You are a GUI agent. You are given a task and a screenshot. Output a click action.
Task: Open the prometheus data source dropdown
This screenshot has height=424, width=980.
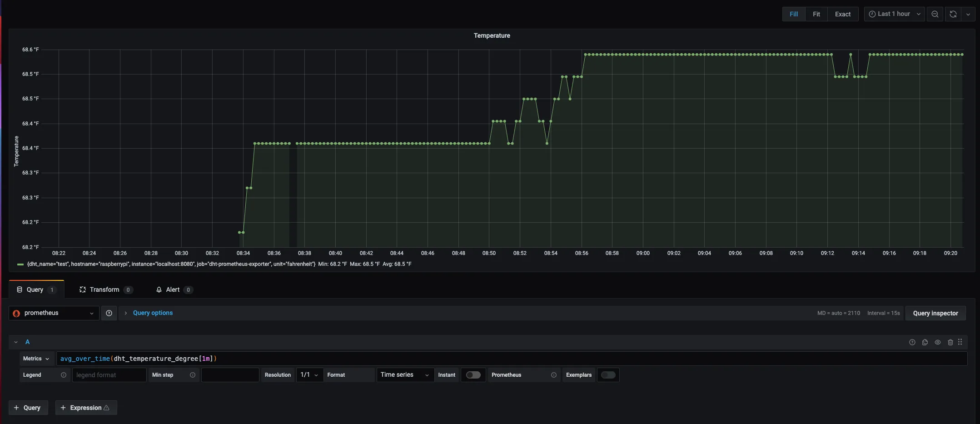click(54, 313)
